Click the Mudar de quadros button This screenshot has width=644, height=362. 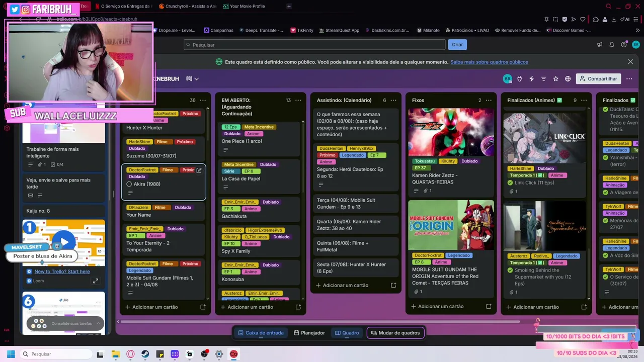pyautogui.click(x=395, y=333)
